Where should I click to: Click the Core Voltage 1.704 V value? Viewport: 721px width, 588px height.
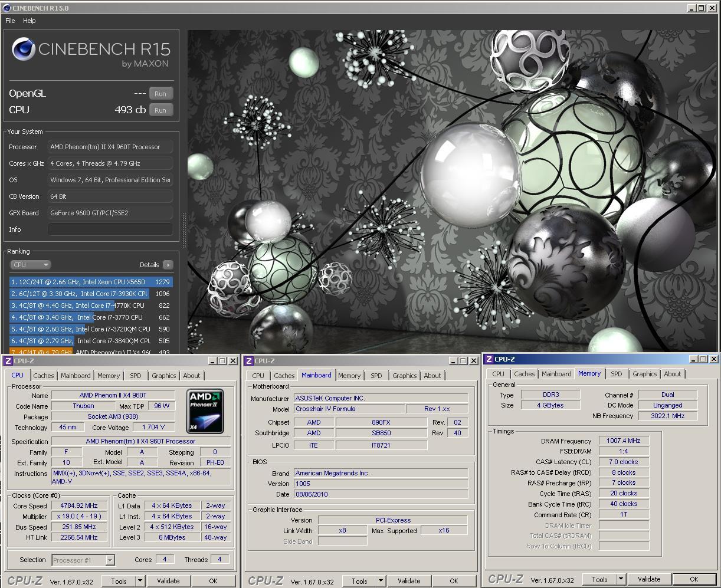point(153,427)
